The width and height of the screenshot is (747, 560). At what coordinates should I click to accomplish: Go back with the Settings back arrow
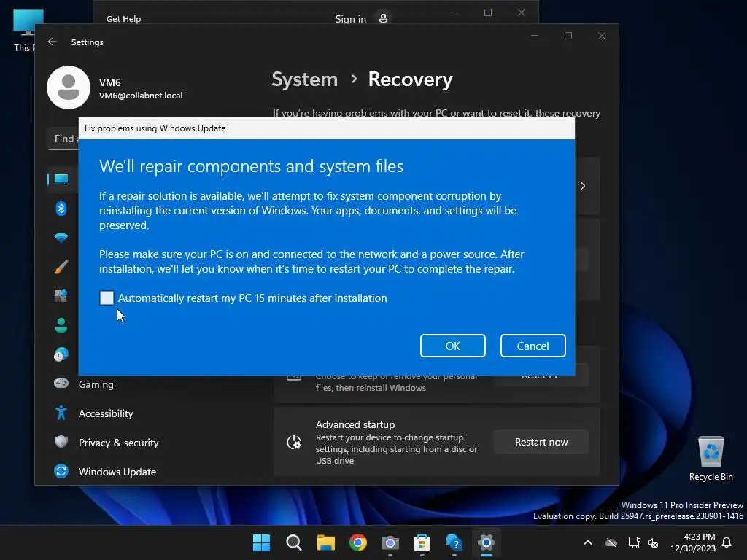click(x=53, y=42)
